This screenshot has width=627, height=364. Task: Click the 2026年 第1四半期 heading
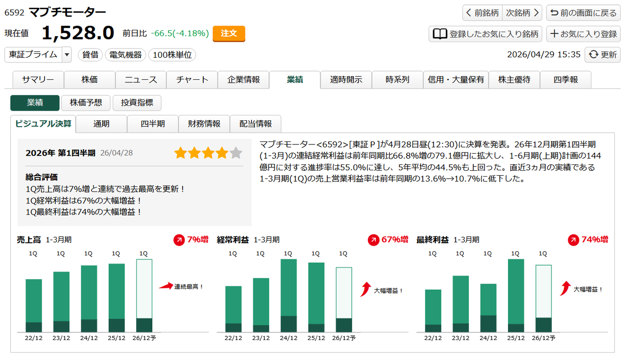tap(60, 153)
